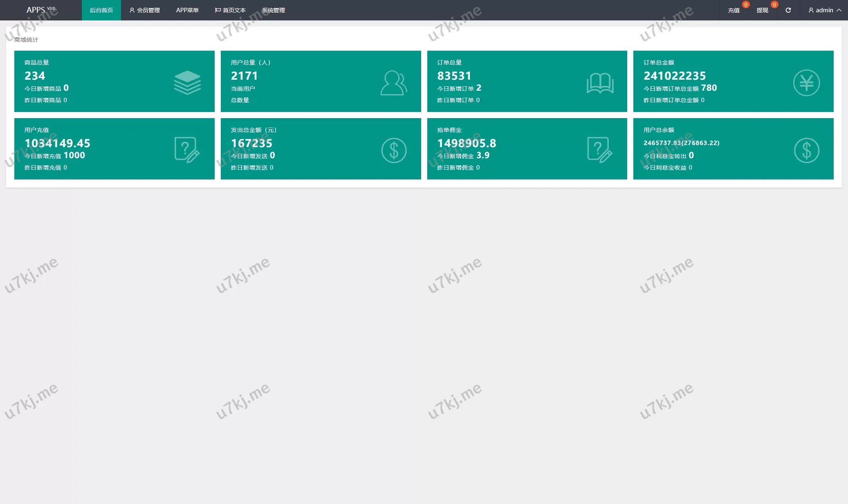Screen dimensions: 848x504
Task: Click the 用户充值 1034149.45 figure
Action: coord(57,143)
